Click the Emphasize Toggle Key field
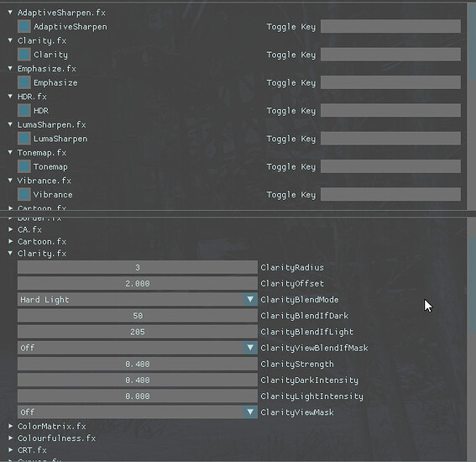This screenshot has height=462, width=476. 390,82
